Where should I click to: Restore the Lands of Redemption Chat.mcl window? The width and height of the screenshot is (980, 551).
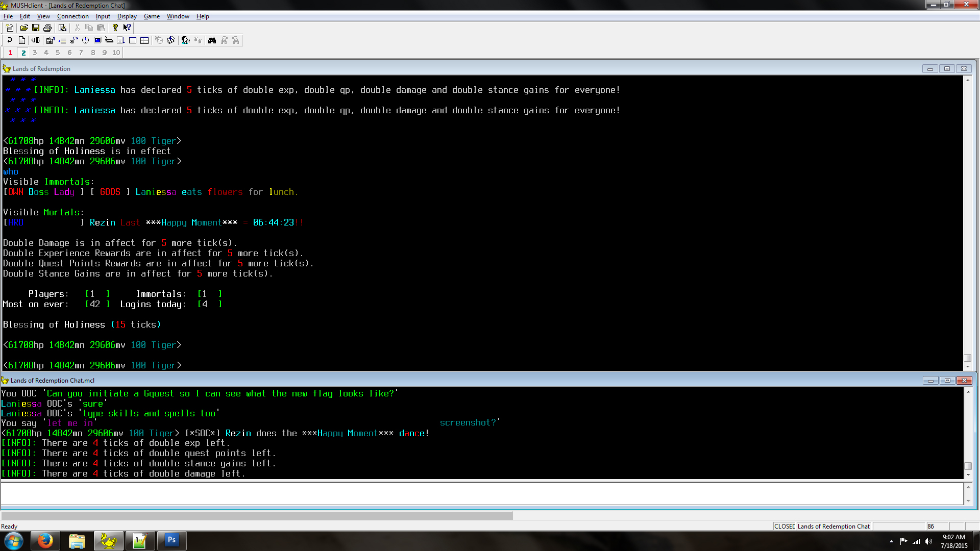pyautogui.click(x=947, y=381)
